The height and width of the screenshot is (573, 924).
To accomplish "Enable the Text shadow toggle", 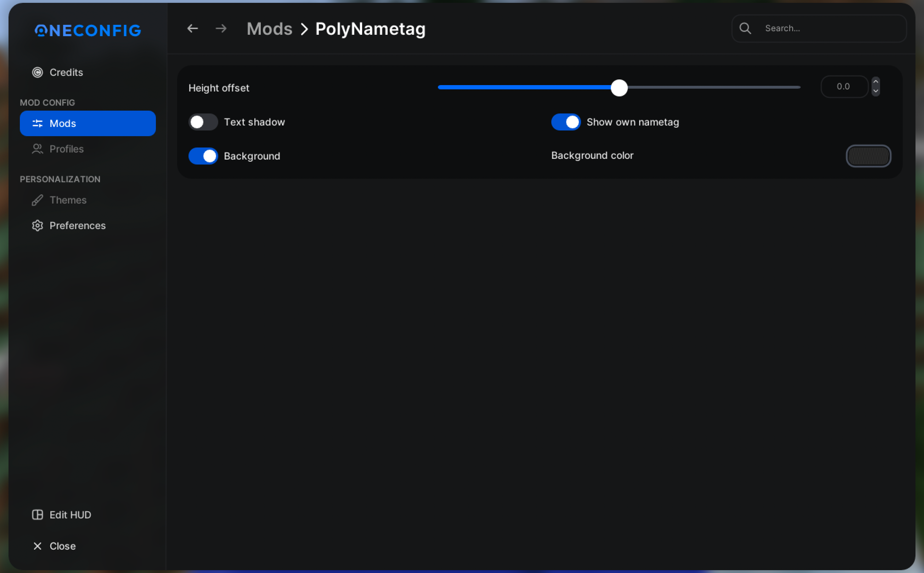I will coord(203,122).
